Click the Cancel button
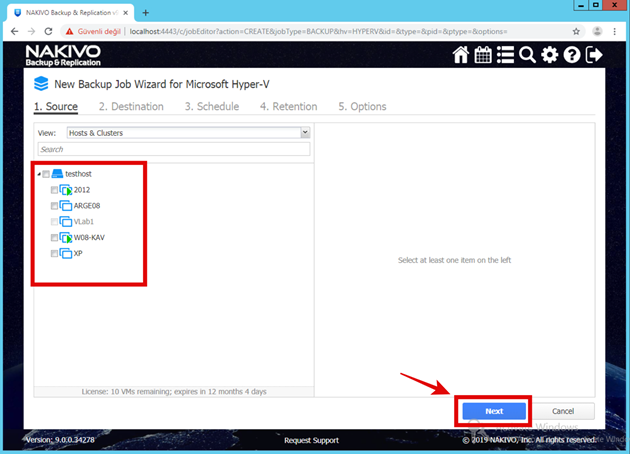The height and width of the screenshot is (454, 630). point(563,411)
